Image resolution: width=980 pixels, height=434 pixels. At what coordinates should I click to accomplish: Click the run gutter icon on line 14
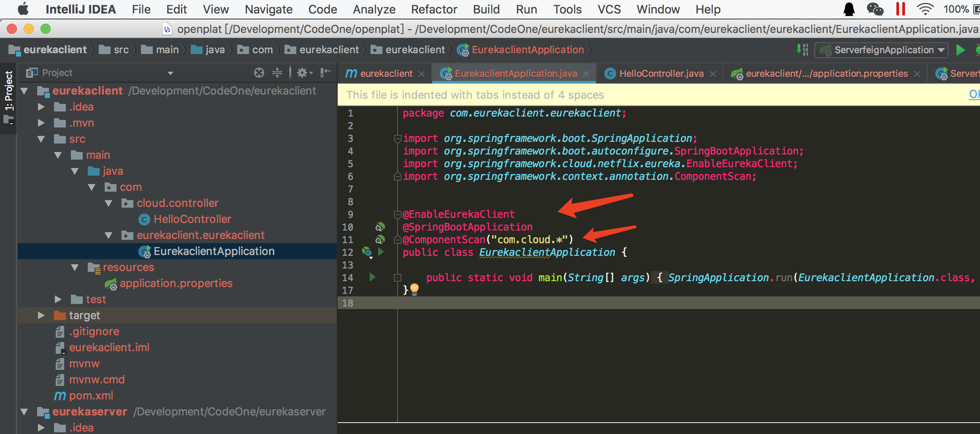coord(372,277)
